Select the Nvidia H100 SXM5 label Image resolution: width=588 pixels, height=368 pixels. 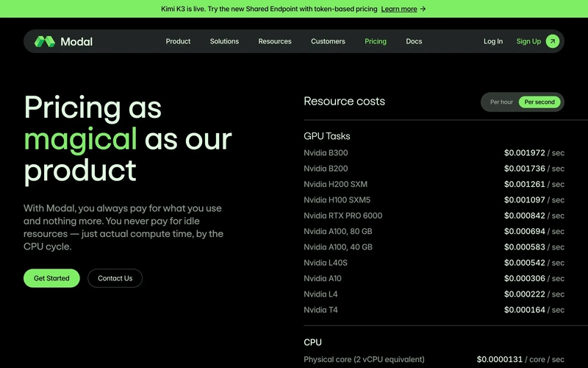337,200
